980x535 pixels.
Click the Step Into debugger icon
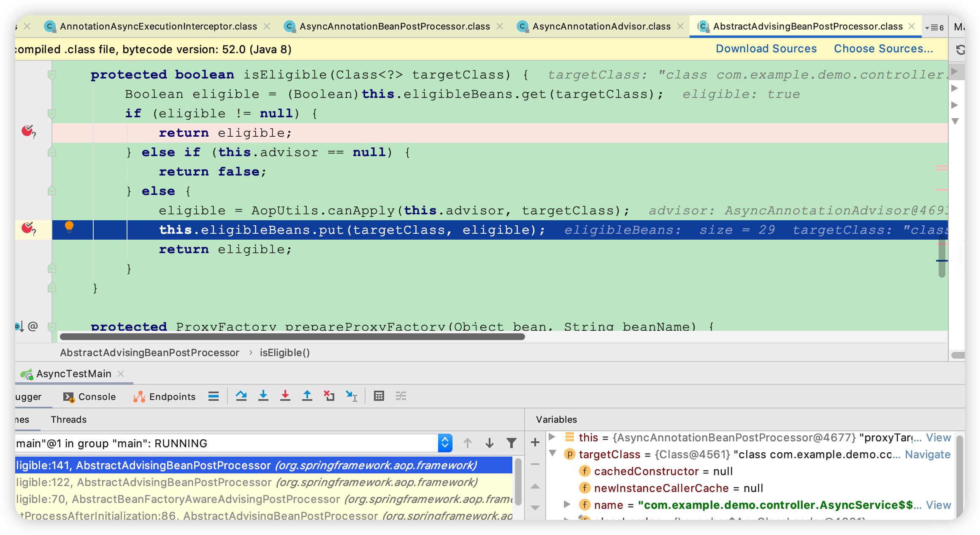click(263, 396)
